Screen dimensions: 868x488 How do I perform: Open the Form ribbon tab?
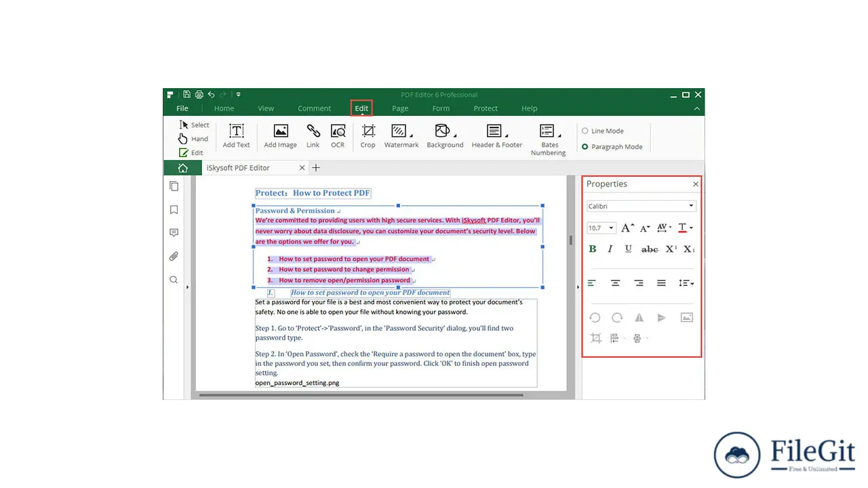441,108
